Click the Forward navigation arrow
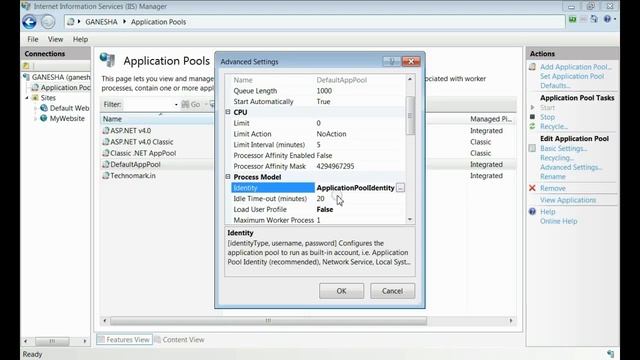Viewport: 640px width, 360px height. 48,22
